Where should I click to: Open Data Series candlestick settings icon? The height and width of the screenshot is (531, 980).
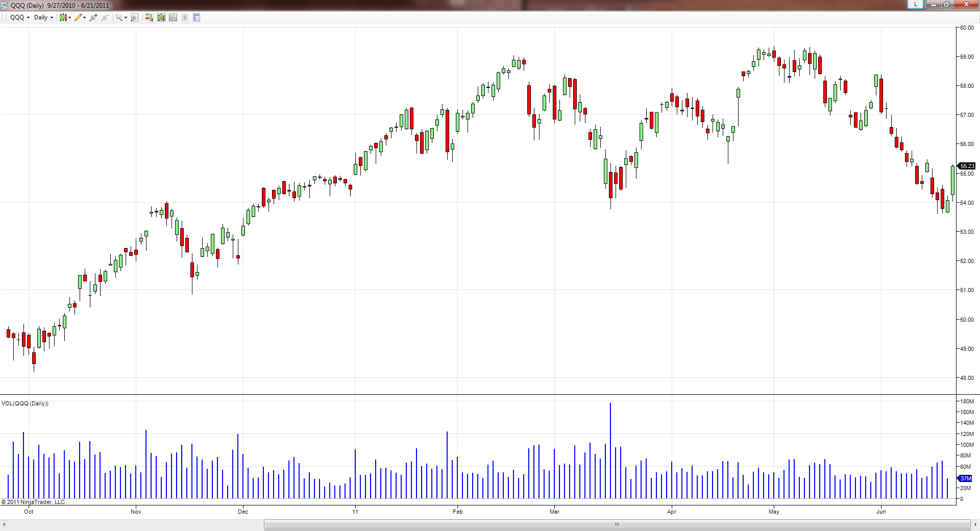[x=161, y=17]
